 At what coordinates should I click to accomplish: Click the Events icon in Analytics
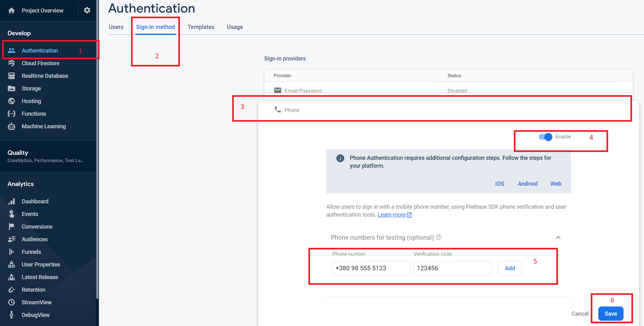tap(11, 214)
